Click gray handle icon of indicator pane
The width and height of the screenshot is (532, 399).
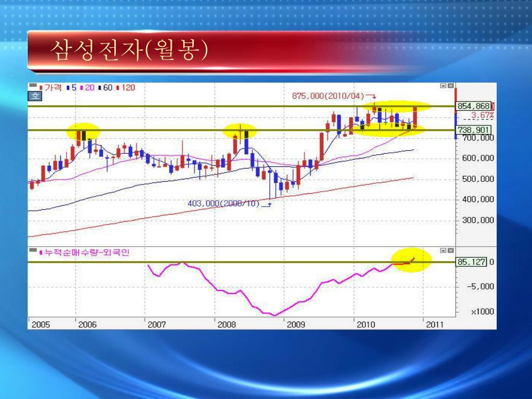(x=33, y=250)
